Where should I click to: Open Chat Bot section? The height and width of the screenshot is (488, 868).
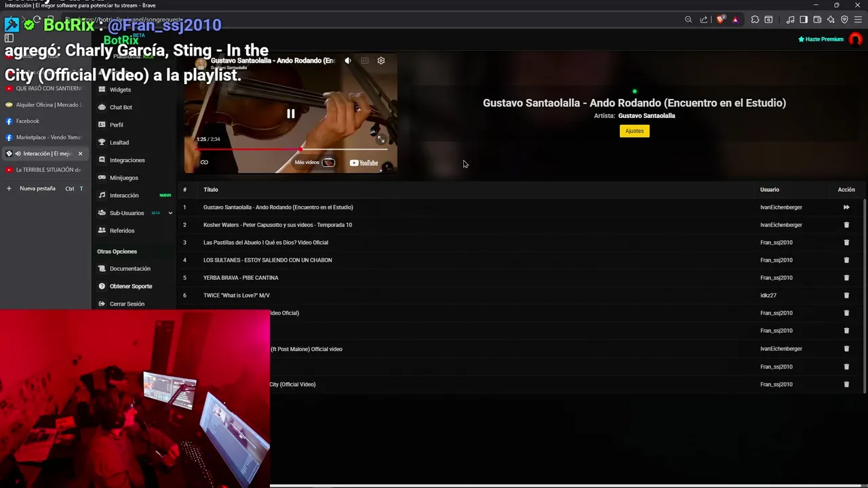coord(121,107)
